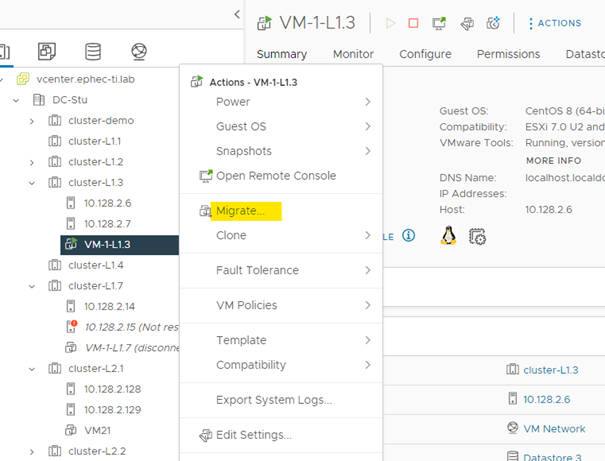
Task: Open the Template submenu
Action: tap(281, 340)
